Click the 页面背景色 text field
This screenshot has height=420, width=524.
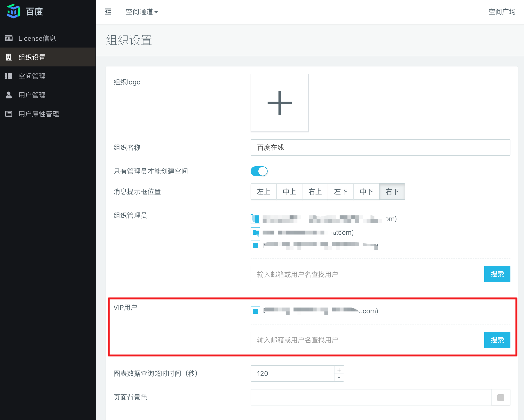(371, 397)
